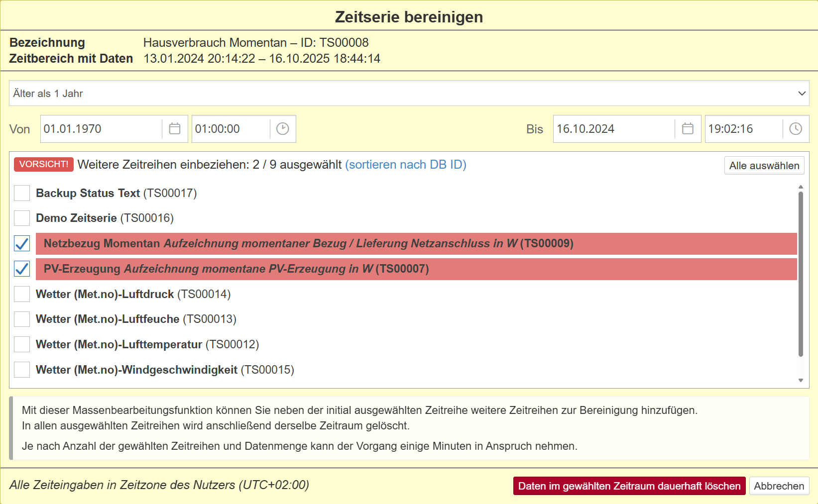Click the red VORSICHT! warning badge
This screenshot has width=818, height=504.
[x=44, y=165]
